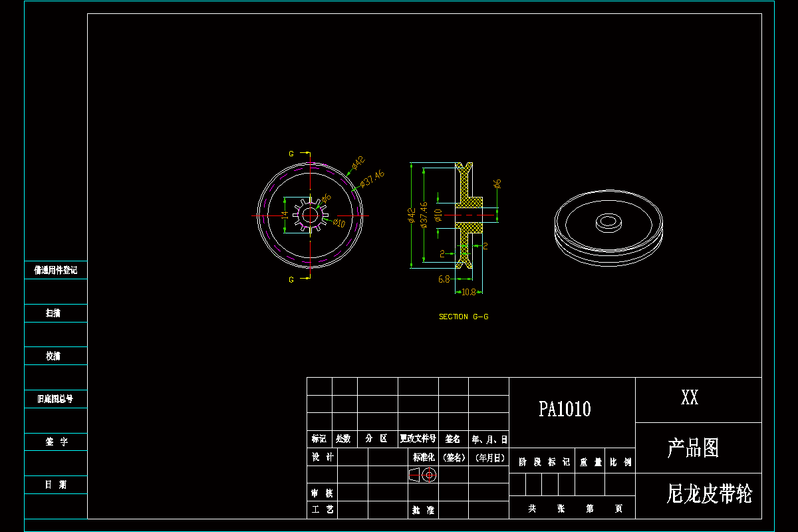The width and height of the screenshot is (798, 532).
Task: Select the 'XX' company name text
Action: [x=690, y=398]
